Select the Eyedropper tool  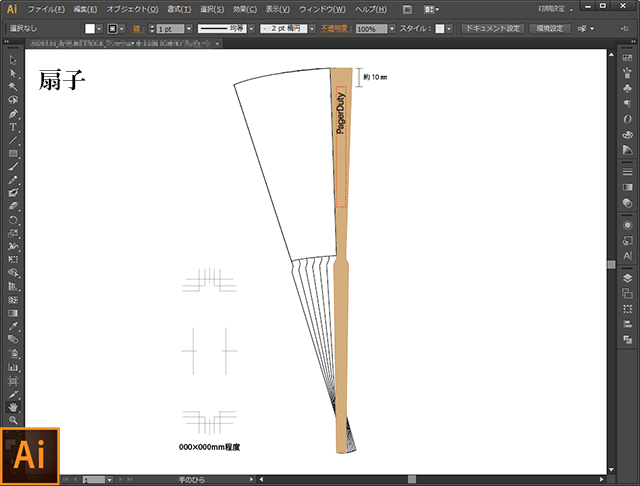tap(13, 325)
